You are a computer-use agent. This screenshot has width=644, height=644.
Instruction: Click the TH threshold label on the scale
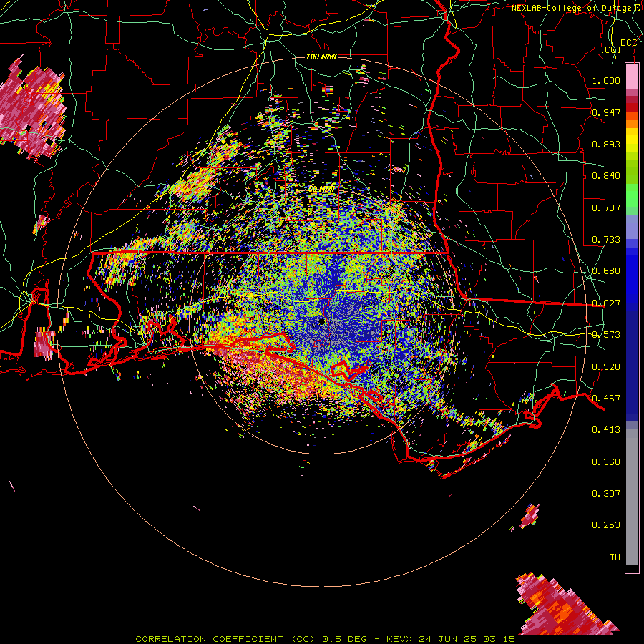(615, 557)
